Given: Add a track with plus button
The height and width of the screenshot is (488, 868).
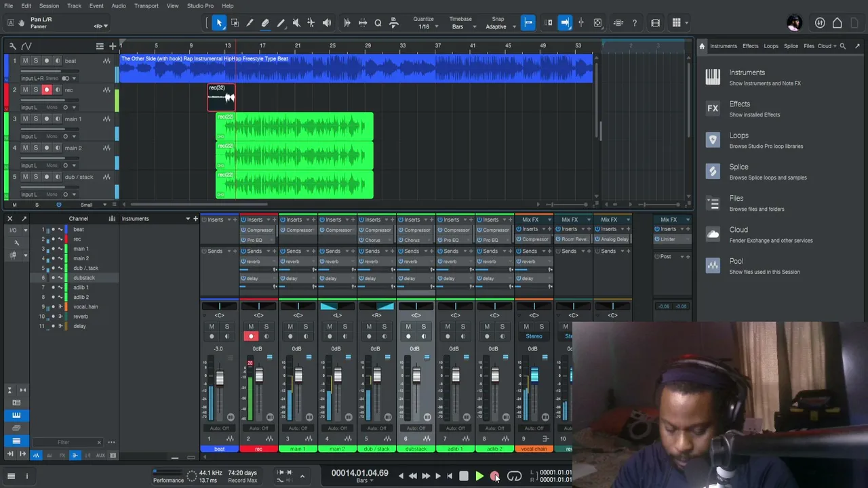Looking at the screenshot, I should coord(113,46).
